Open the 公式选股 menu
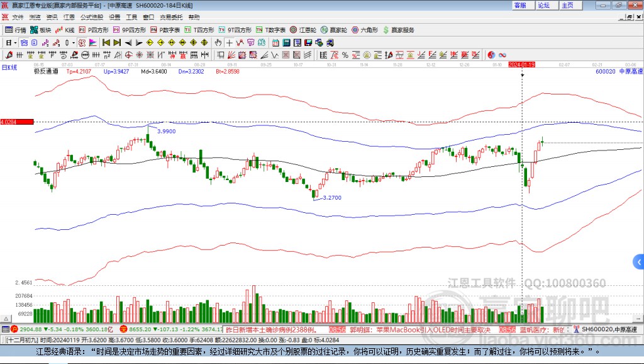This screenshot has width=644, height=364. pos(91,17)
